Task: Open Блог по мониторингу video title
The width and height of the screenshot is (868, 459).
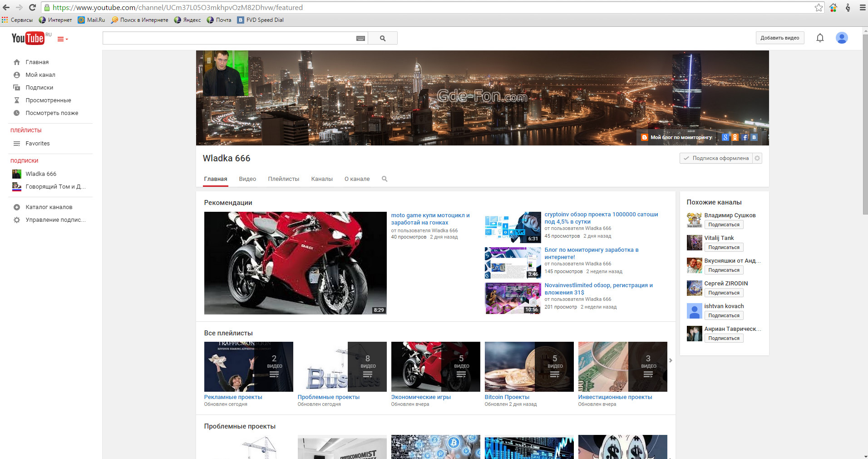Action: (592, 254)
